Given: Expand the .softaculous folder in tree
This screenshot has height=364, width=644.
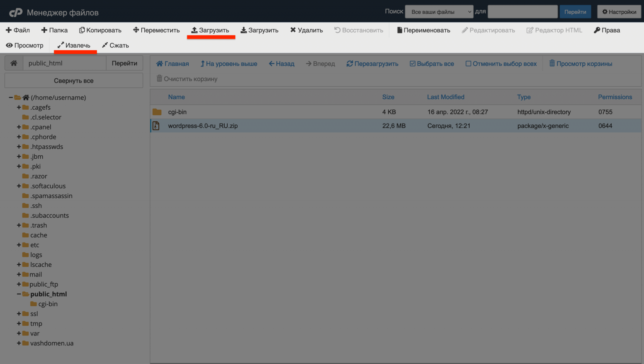Looking at the screenshot, I should (19, 186).
